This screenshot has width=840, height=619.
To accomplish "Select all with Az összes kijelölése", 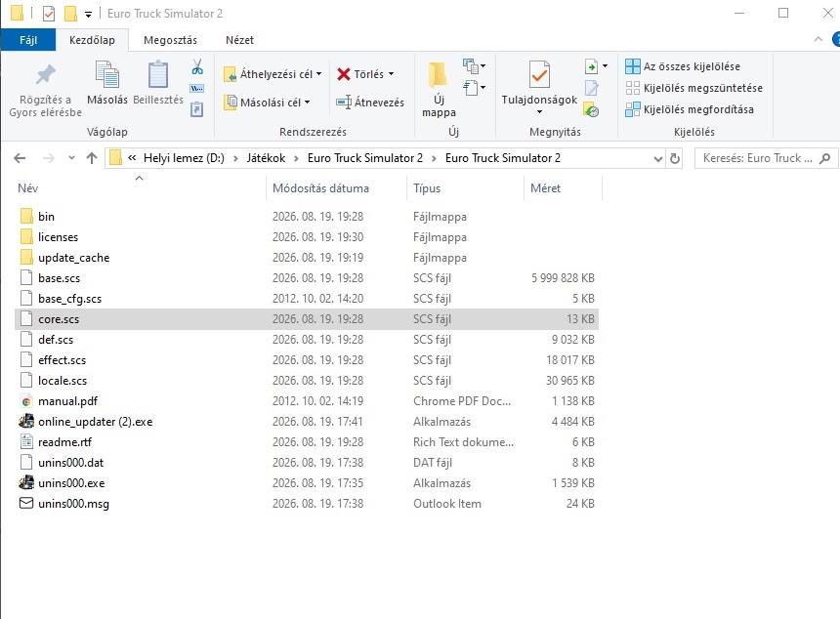I will [x=683, y=66].
